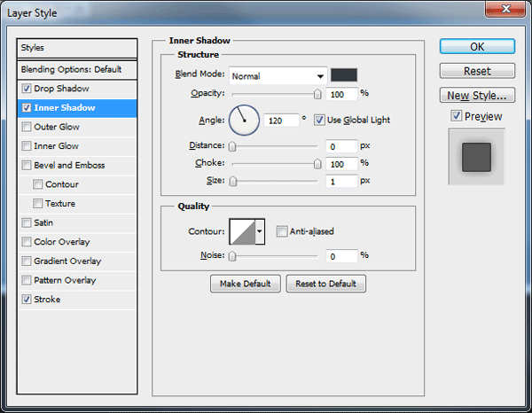Toggle the Drop Shadow checkbox
The width and height of the screenshot is (532, 413).
pyautogui.click(x=27, y=89)
